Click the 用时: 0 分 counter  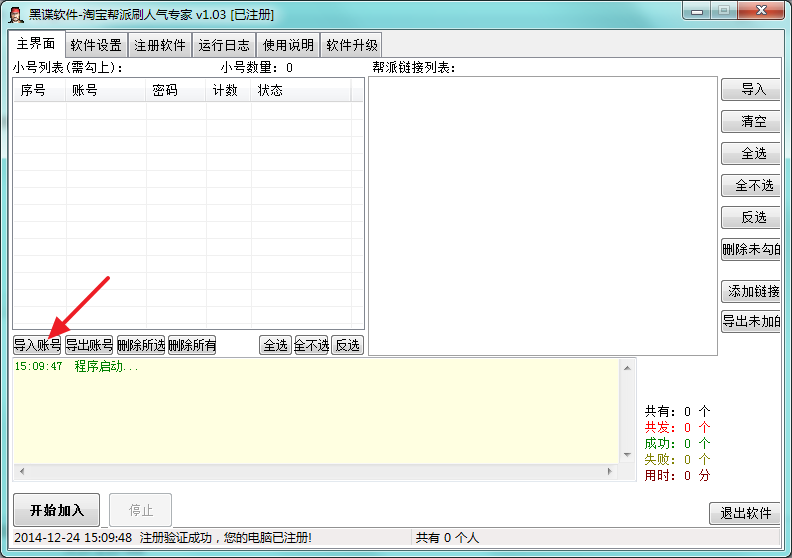[x=677, y=475]
